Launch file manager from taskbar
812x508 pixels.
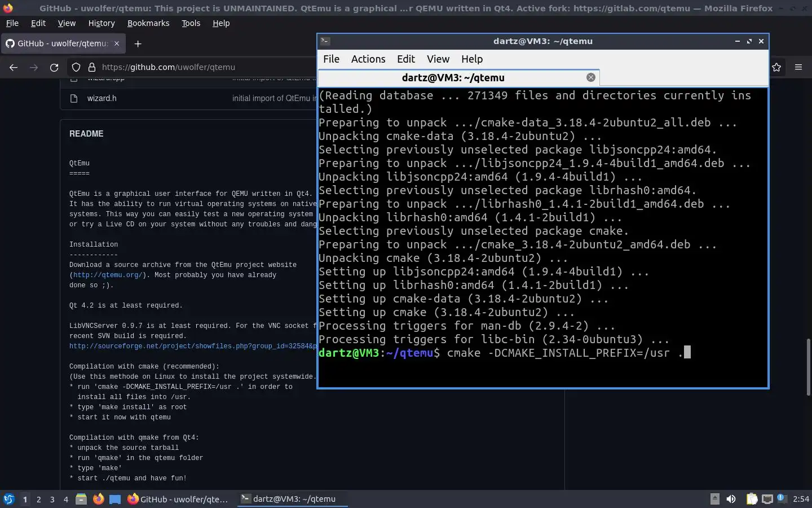click(81, 499)
